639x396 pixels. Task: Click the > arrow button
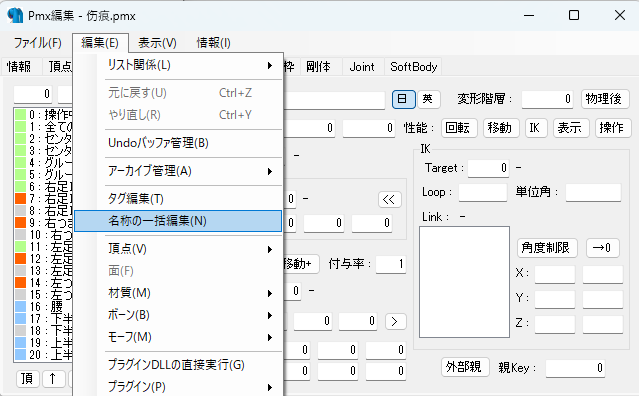(395, 321)
